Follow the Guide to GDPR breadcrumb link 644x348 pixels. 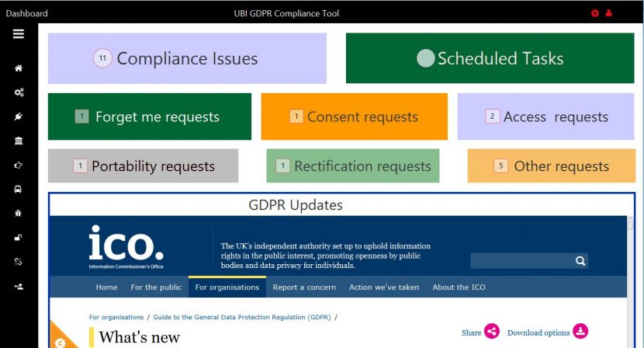pyautogui.click(x=242, y=317)
